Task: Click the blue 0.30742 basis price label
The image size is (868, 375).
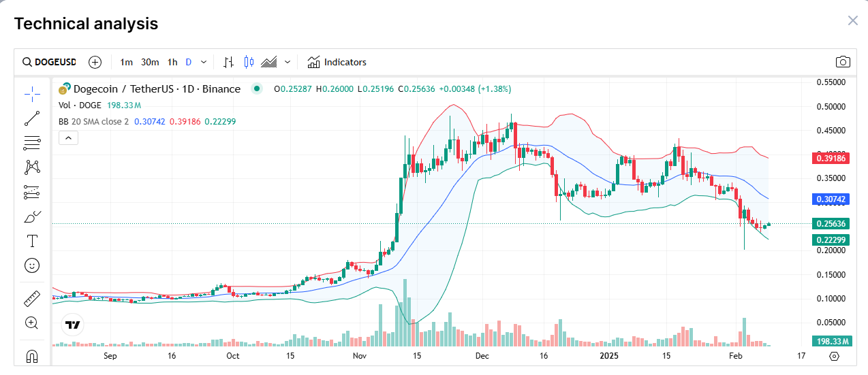Action: tap(830, 199)
